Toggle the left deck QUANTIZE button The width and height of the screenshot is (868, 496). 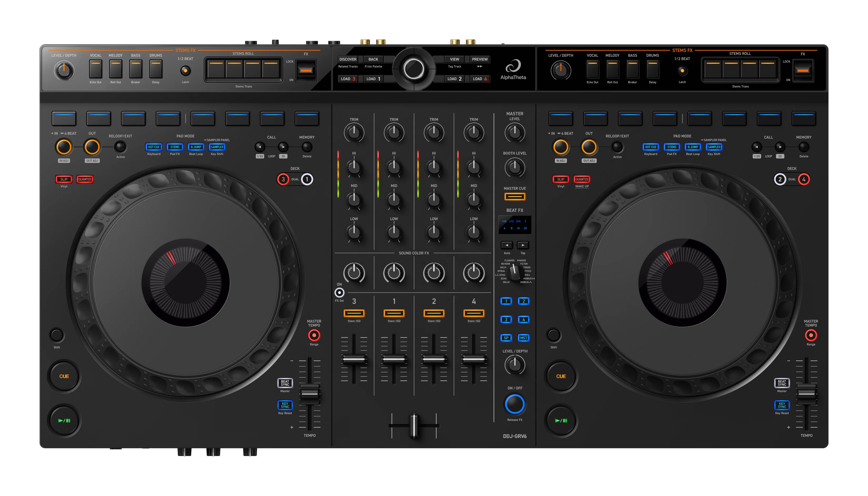85,179
